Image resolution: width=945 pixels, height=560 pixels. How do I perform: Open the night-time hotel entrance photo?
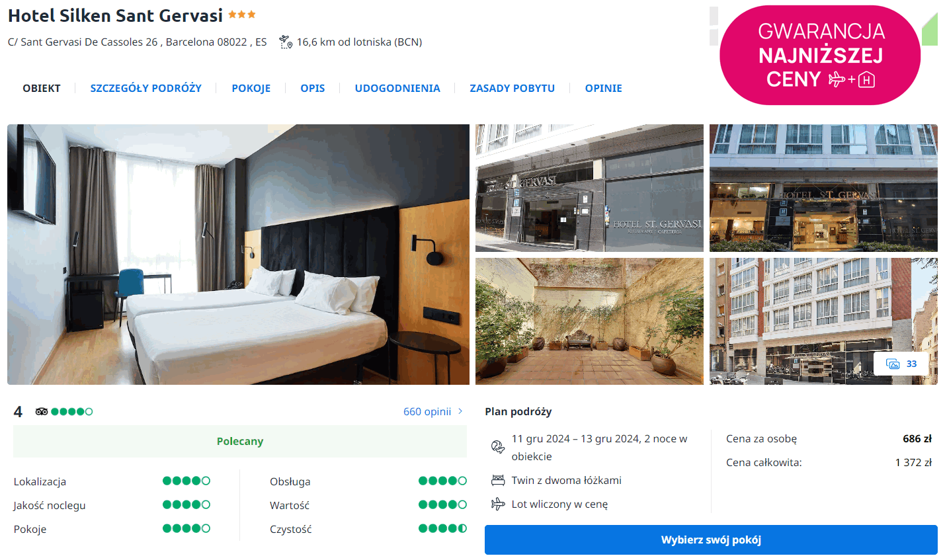pyautogui.click(x=823, y=188)
